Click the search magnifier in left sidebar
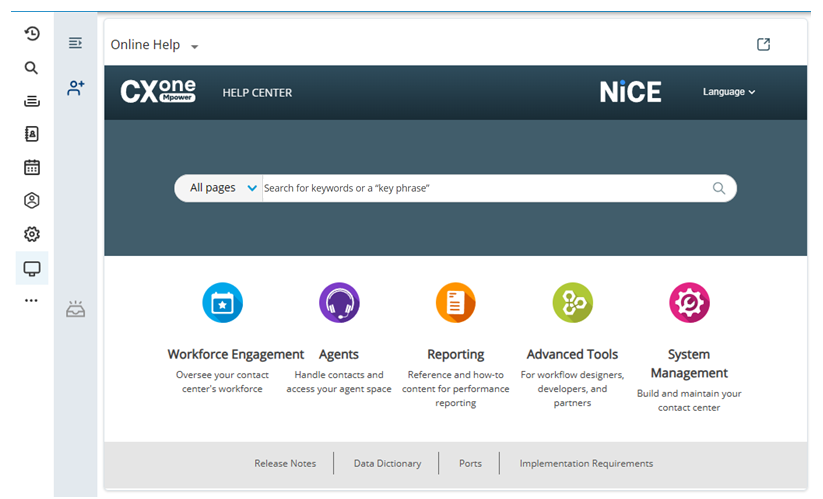Screen dimensions: 823x499 32,68
